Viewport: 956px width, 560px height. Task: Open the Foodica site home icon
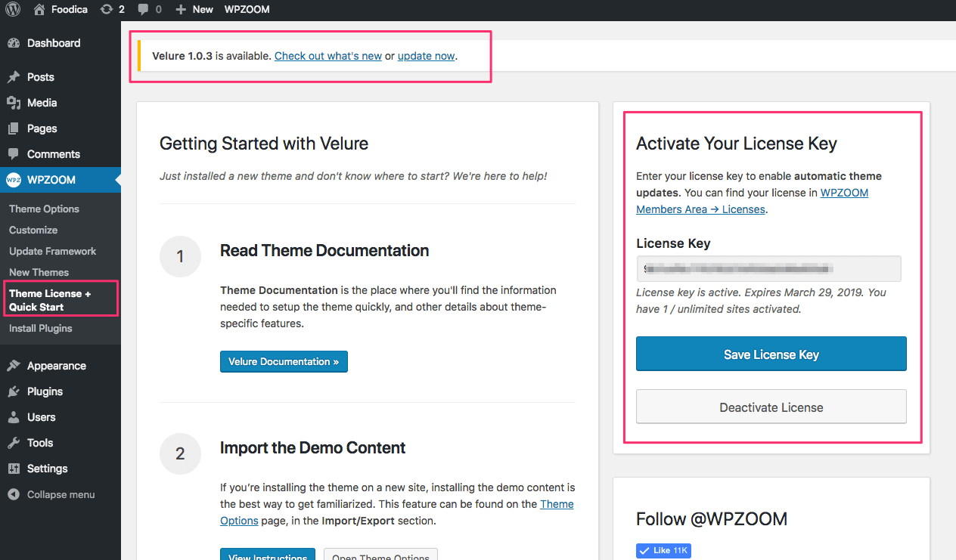click(x=39, y=9)
